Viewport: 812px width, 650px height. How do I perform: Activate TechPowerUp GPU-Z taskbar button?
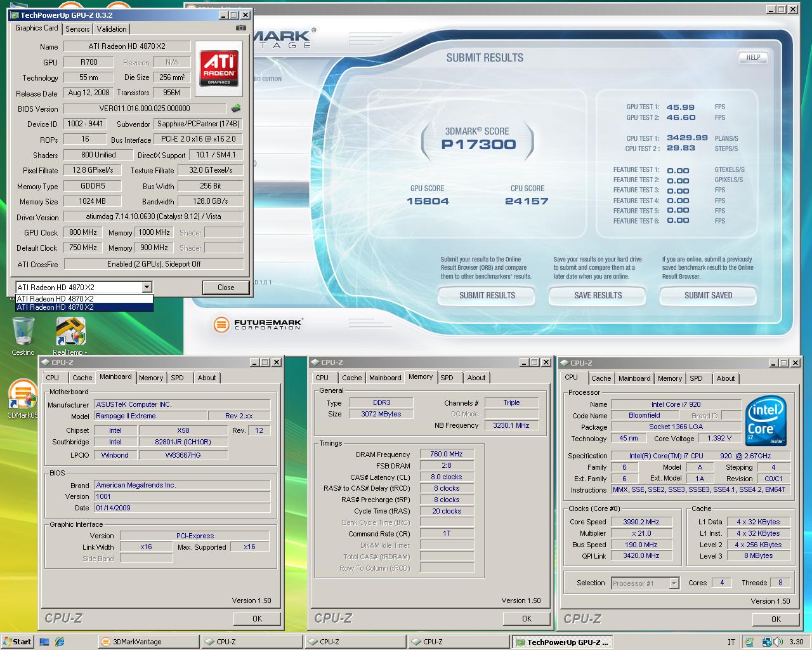click(563, 642)
